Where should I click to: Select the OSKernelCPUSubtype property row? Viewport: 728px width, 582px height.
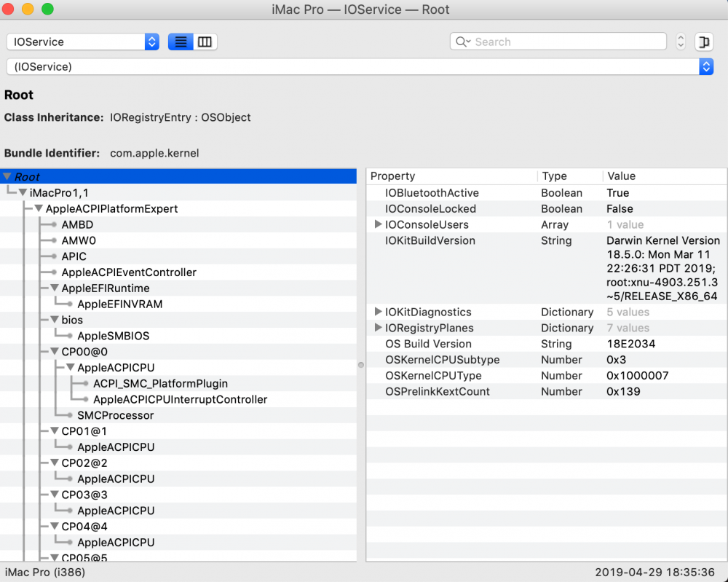[547, 360]
